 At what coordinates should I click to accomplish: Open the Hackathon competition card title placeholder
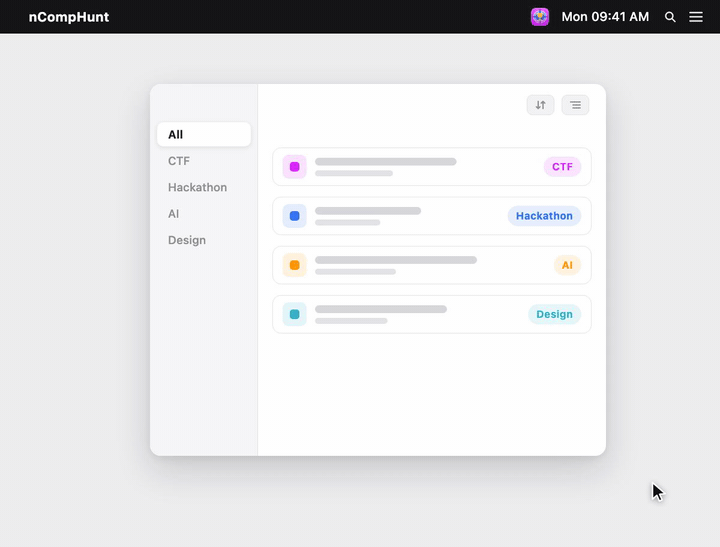(x=368, y=211)
